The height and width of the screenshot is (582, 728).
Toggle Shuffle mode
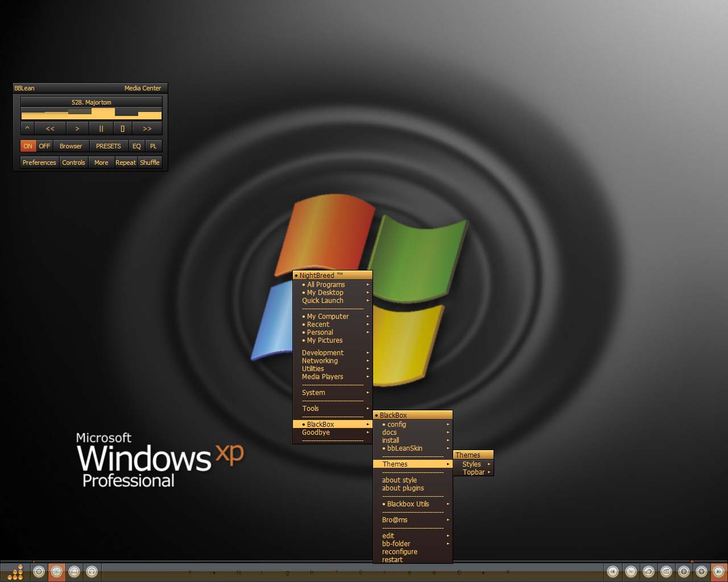(150, 163)
